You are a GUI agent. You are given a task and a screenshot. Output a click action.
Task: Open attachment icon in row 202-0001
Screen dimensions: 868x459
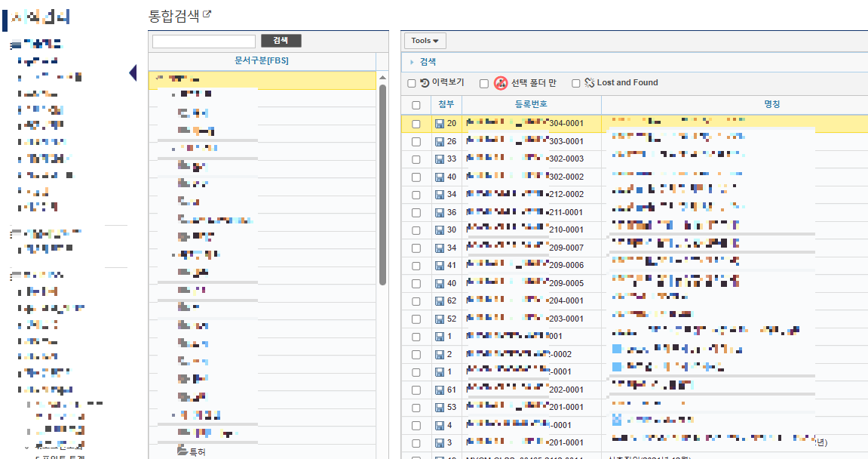pos(440,390)
